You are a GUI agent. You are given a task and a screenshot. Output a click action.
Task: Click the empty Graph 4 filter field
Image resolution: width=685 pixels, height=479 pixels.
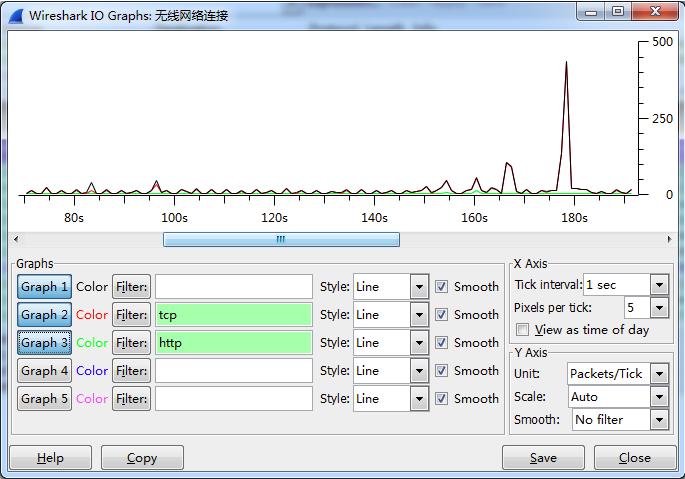234,371
